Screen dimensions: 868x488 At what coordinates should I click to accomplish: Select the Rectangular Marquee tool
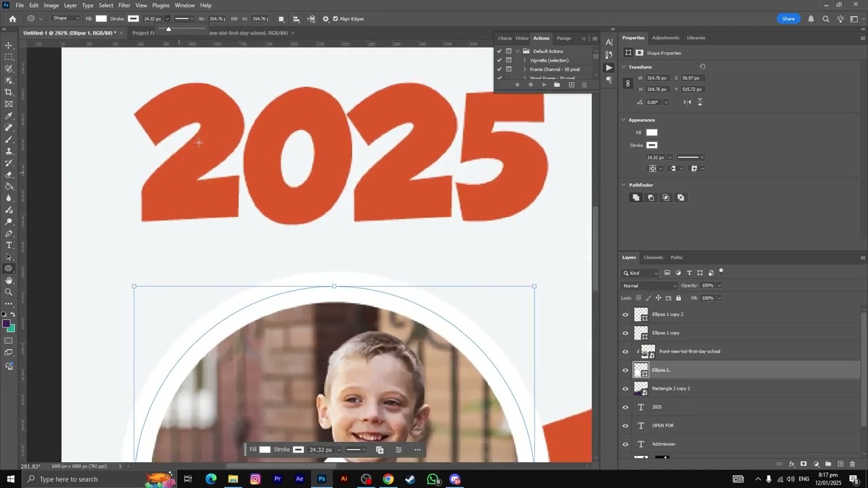tap(9, 57)
